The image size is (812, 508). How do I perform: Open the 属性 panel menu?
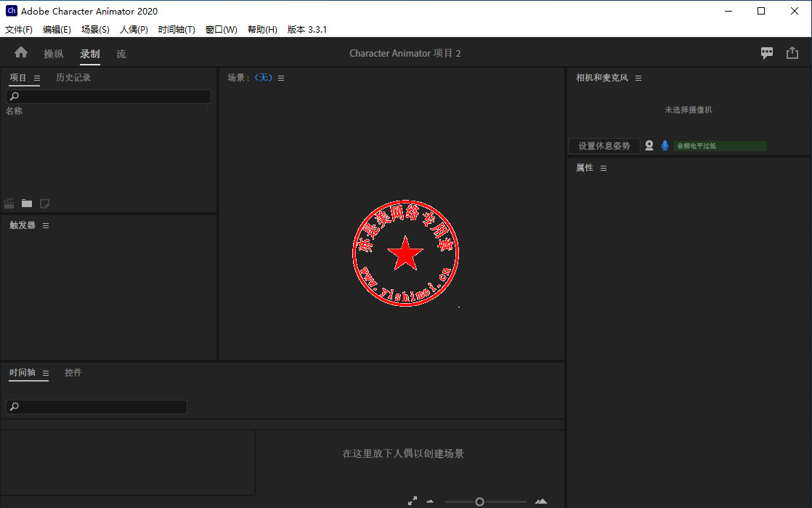[604, 168]
